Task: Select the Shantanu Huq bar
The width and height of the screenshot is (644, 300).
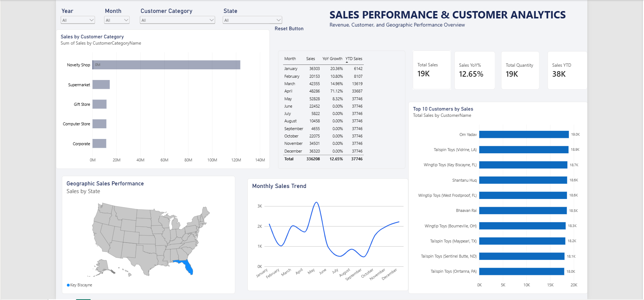Action: pyautogui.click(x=523, y=180)
